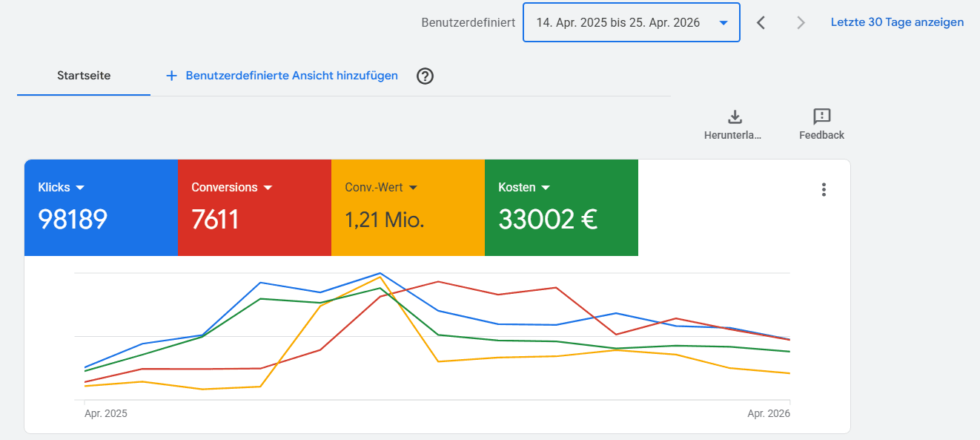Open the Kosten metric dropdown
The width and height of the screenshot is (980, 440).
click(524, 188)
